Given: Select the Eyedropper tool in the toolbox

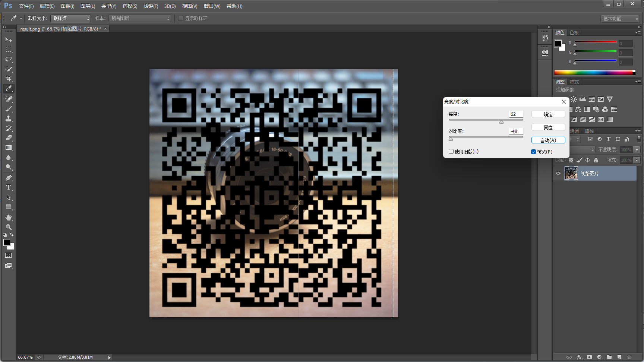Looking at the screenshot, I should [9, 88].
